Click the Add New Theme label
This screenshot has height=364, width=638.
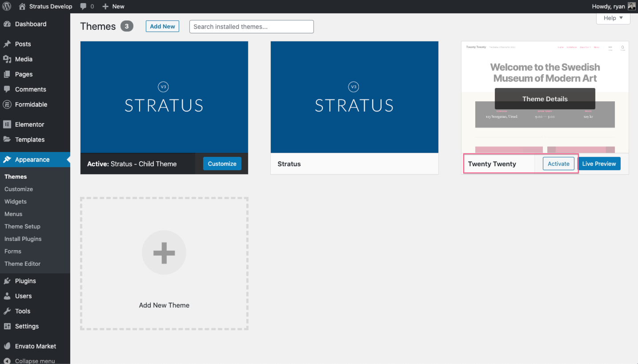pyautogui.click(x=164, y=305)
